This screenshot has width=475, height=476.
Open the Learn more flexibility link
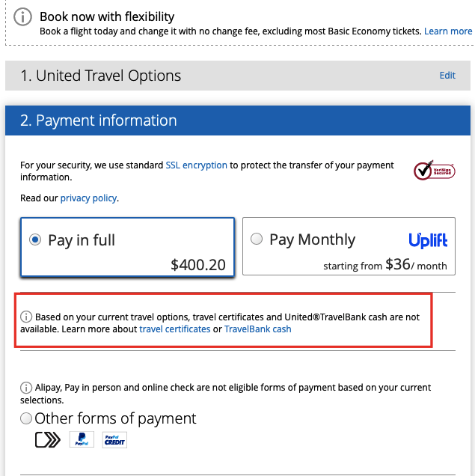click(x=448, y=31)
